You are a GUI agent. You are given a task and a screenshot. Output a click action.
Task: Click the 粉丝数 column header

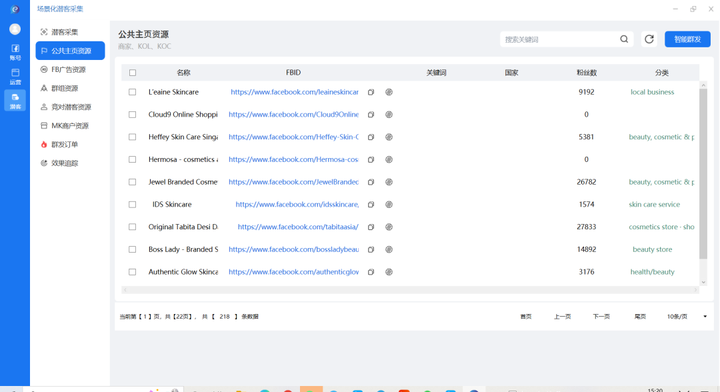pos(586,73)
